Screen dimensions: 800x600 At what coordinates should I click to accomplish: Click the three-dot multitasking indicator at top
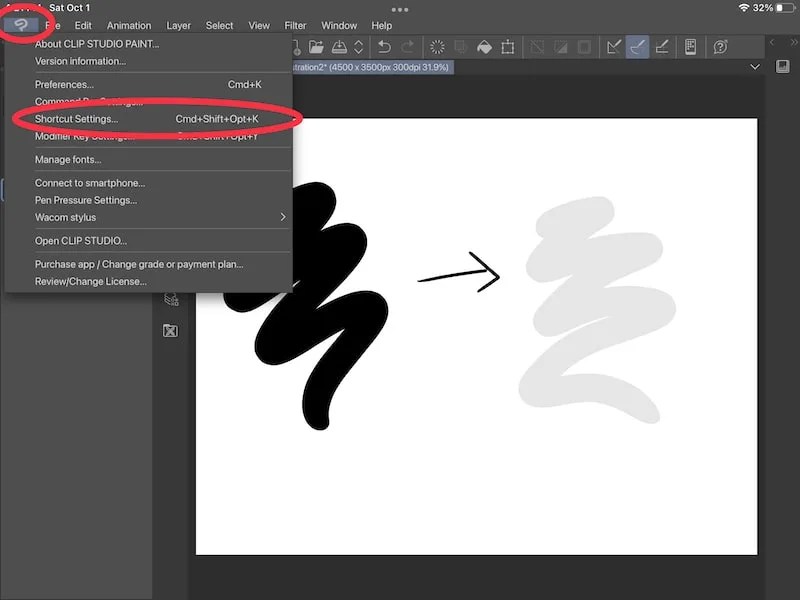400,9
